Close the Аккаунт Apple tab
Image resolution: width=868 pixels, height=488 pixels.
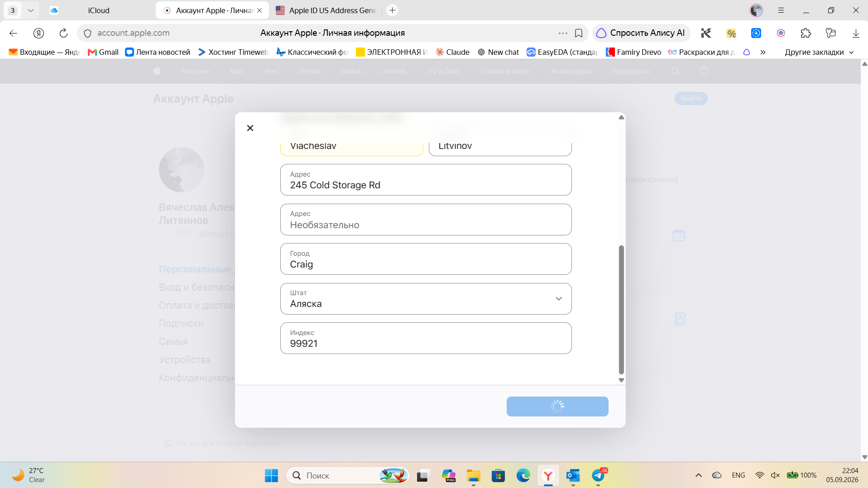[x=259, y=10]
